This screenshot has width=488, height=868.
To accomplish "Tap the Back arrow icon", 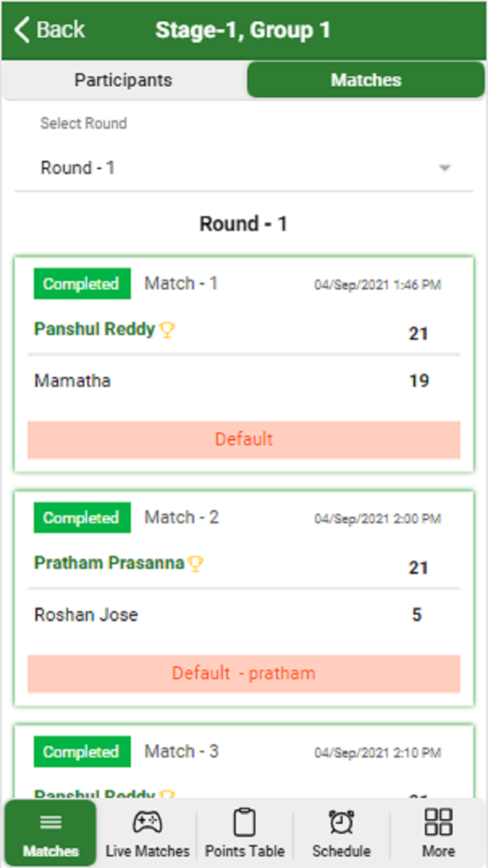I will pos(22,31).
